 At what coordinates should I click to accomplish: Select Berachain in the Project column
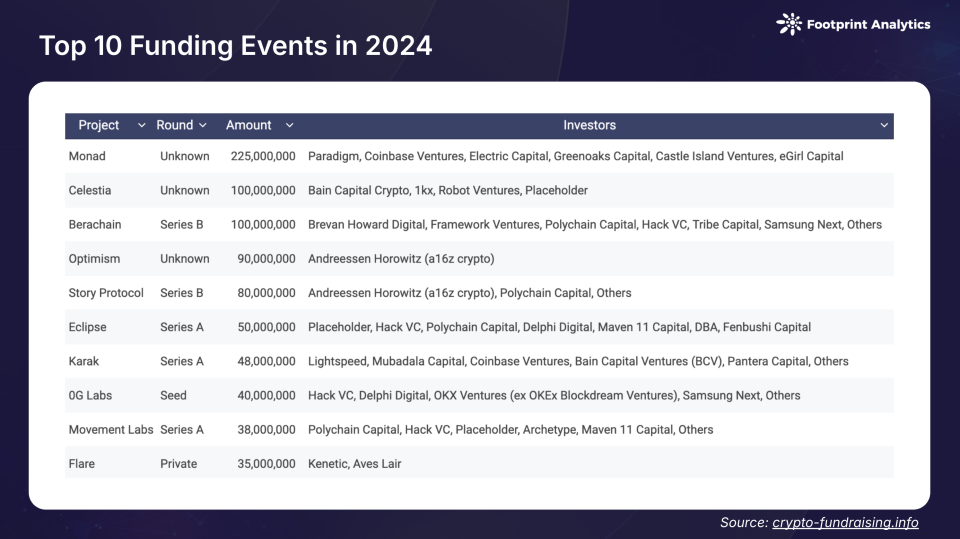(x=94, y=225)
